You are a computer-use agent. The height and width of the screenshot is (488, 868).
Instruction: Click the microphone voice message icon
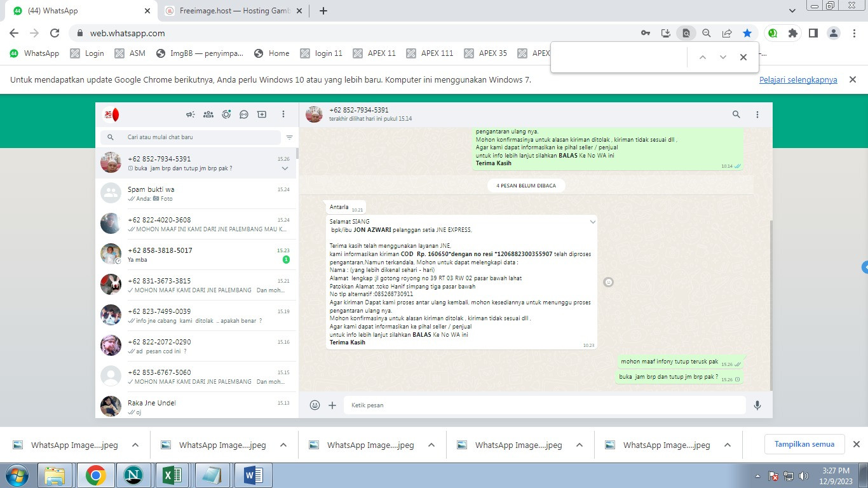click(757, 405)
